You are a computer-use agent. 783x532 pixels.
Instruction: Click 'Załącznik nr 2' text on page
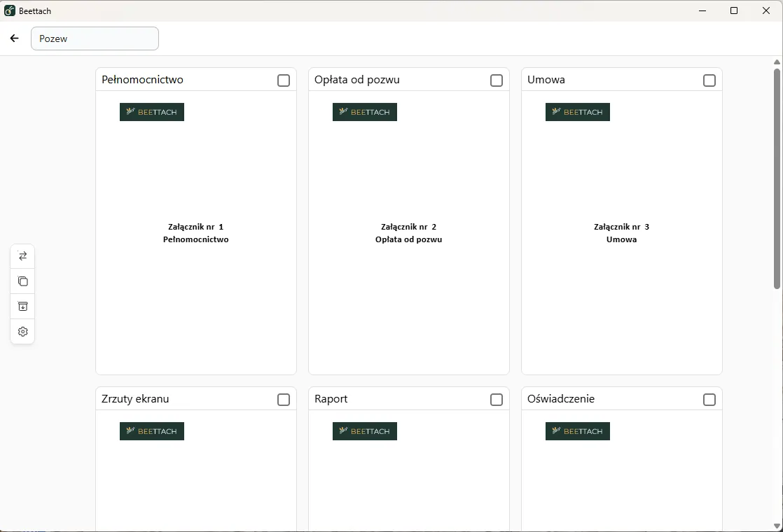[408, 227]
